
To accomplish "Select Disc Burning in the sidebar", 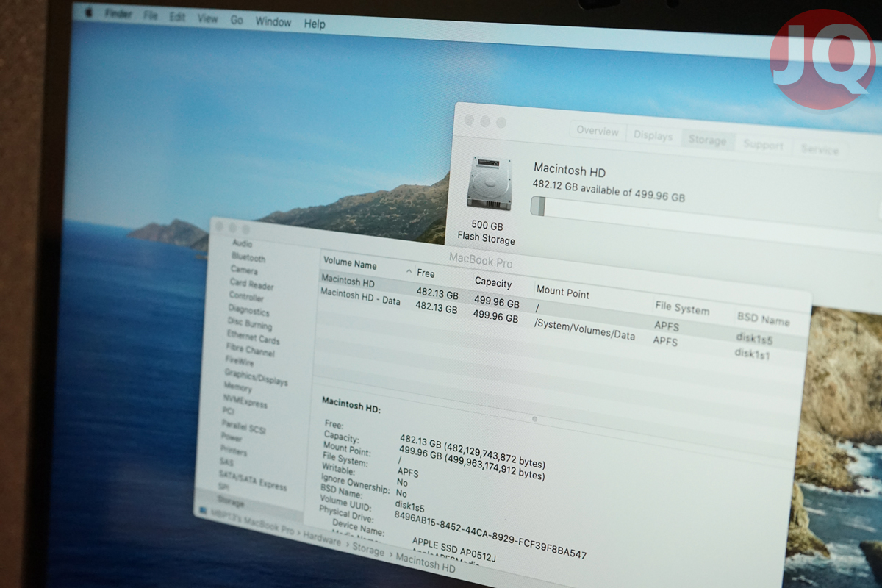I will pos(249,324).
